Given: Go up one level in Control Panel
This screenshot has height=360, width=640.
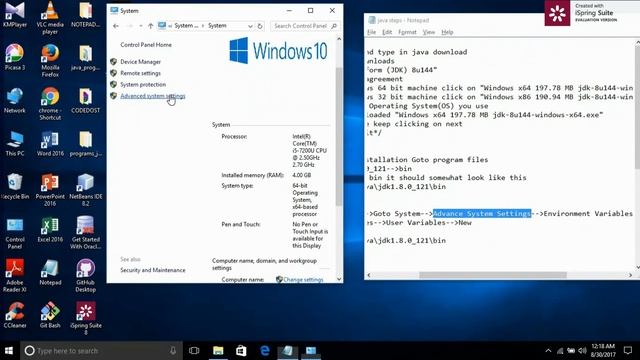Looking at the screenshot, I should [x=151, y=26].
